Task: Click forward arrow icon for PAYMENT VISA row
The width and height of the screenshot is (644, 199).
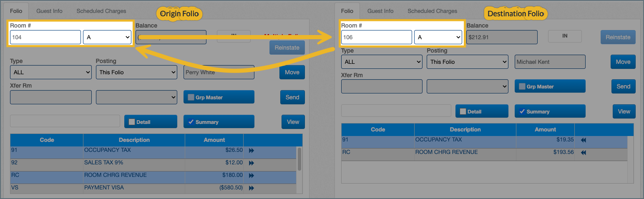Action: click(x=252, y=188)
